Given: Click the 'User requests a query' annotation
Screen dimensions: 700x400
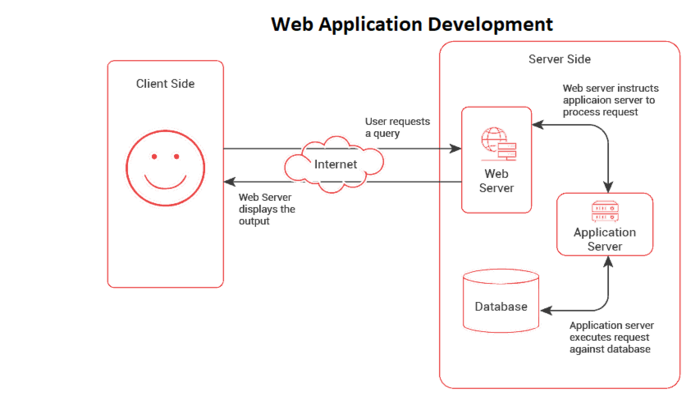Looking at the screenshot, I should (397, 128).
